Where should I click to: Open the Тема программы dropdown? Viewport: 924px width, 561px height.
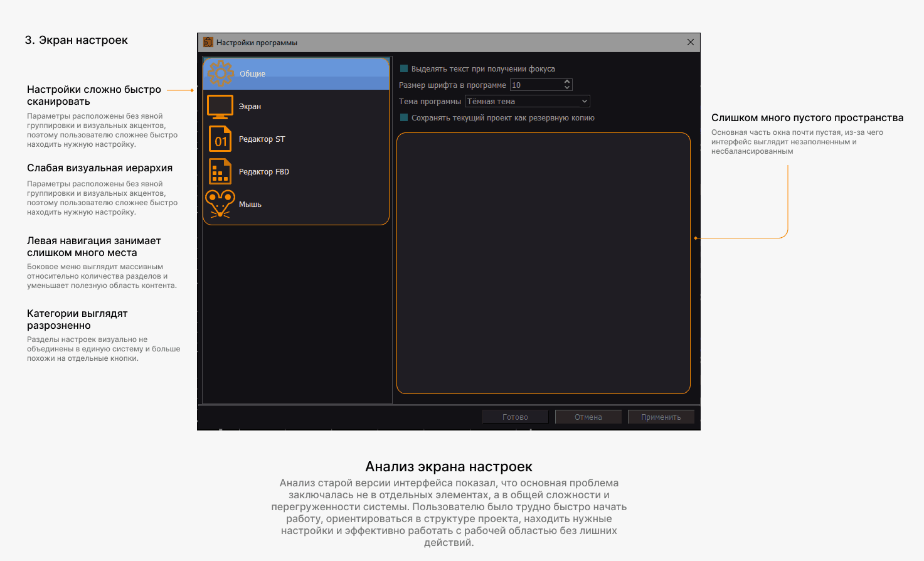(x=527, y=101)
